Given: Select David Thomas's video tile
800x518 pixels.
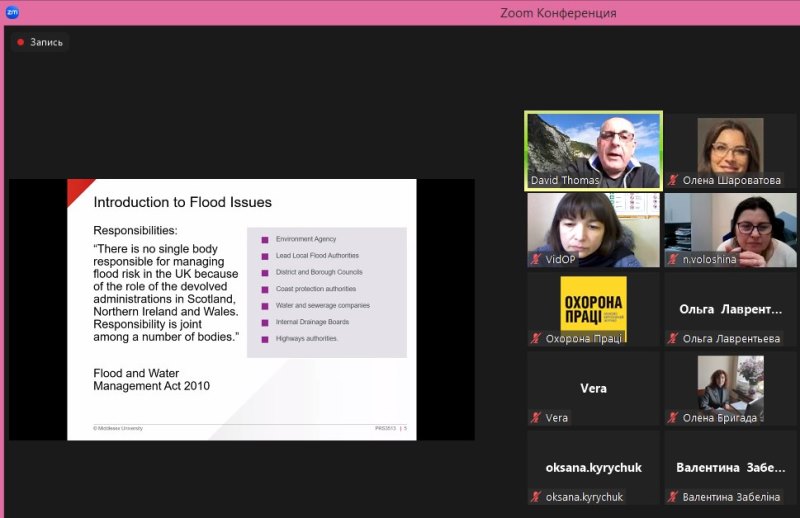Looking at the screenshot, I should click(593, 151).
